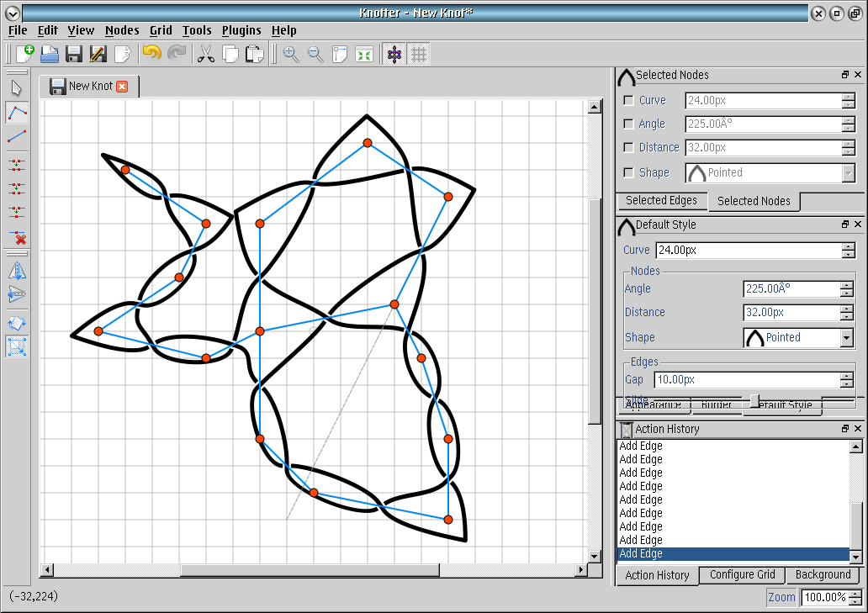Toggle the grid display icon in toolbar

coord(419,54)
